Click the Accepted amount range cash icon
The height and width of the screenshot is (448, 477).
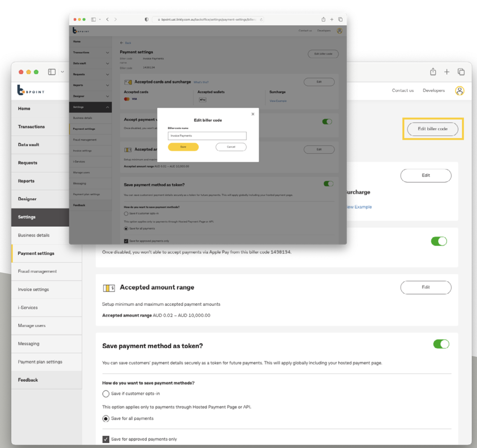(109, 287)
